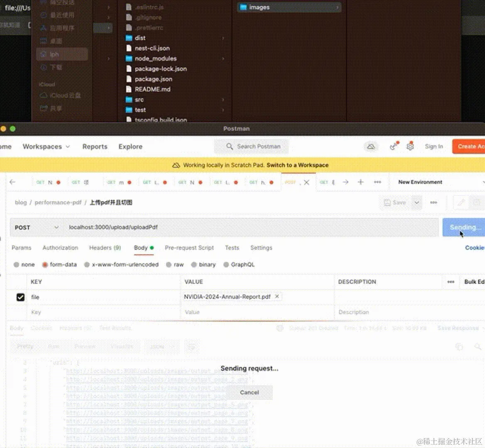
Task: Open the Body tab
Action: tap(144, 248)
